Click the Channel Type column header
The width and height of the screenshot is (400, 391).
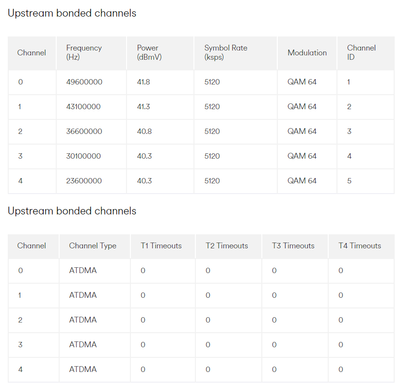pyautogui.click(x=92, y=246)
